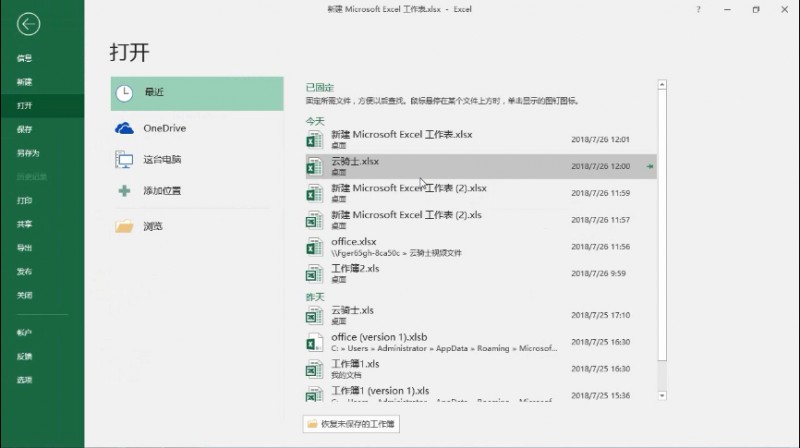Click the 恢复未保存的工作簿 button
The width and height of the screenshot is (800, 448).
(351, 424)
